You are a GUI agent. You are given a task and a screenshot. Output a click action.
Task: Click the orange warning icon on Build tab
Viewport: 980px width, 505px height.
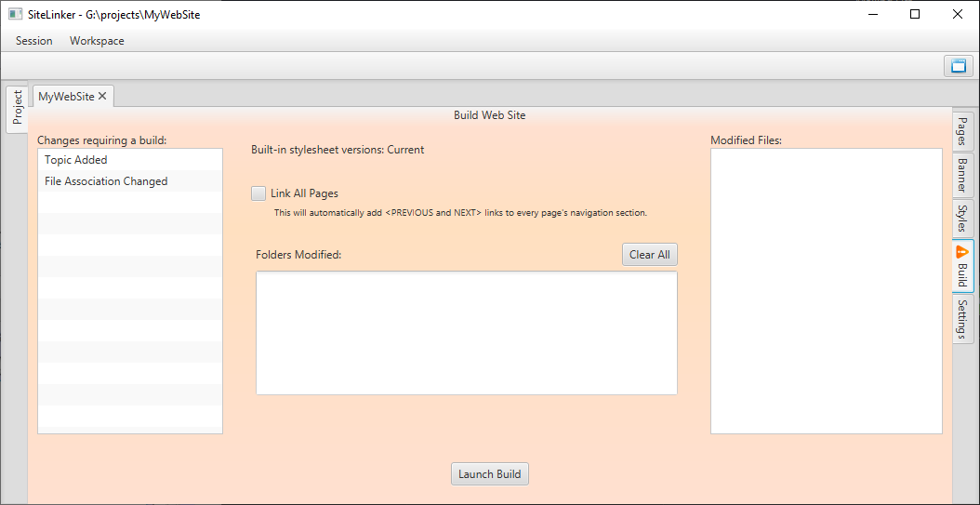[962, 252]
